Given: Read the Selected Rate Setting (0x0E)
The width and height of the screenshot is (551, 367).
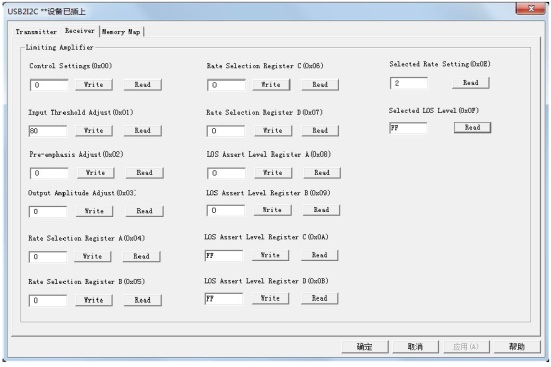Looking at the screenshot, I should click(471, 83).
